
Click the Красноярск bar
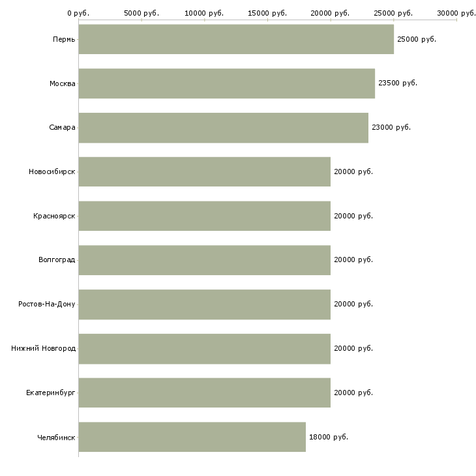(205, 216)
